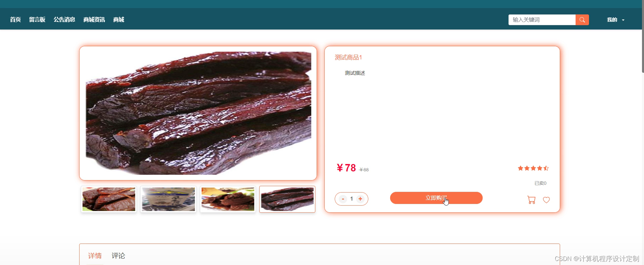
Task: Add item to shopping cart icon
Action: coord(531,200)
